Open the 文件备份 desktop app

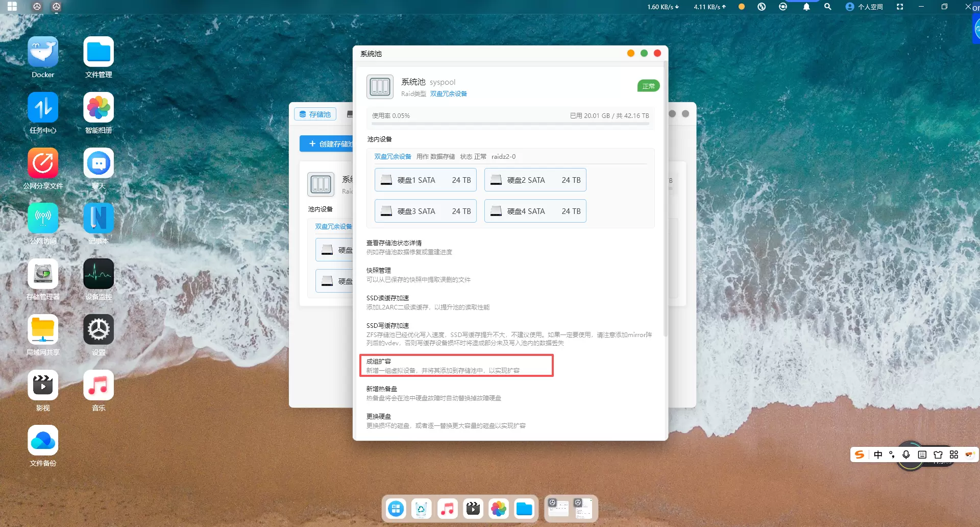point(43,441)
